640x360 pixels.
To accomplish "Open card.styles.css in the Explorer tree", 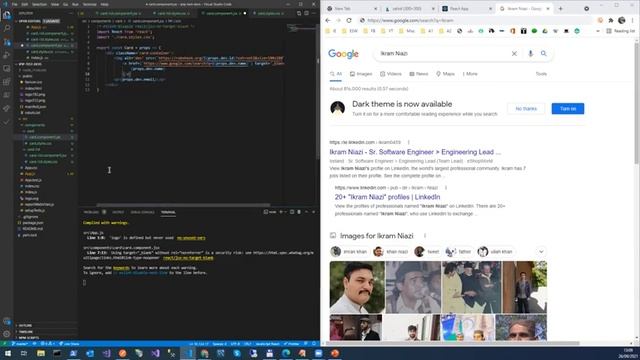I will [40, 143].
